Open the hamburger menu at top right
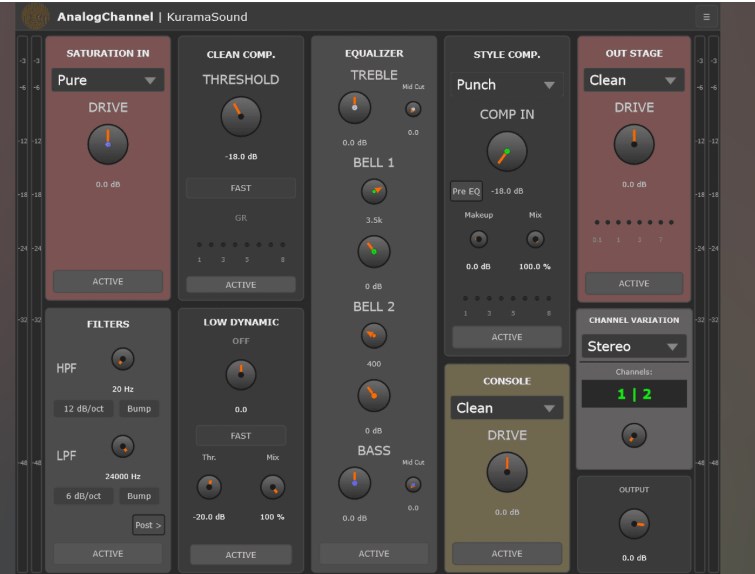The height and width of the screenshot is (574, 755). click(706, 17)
